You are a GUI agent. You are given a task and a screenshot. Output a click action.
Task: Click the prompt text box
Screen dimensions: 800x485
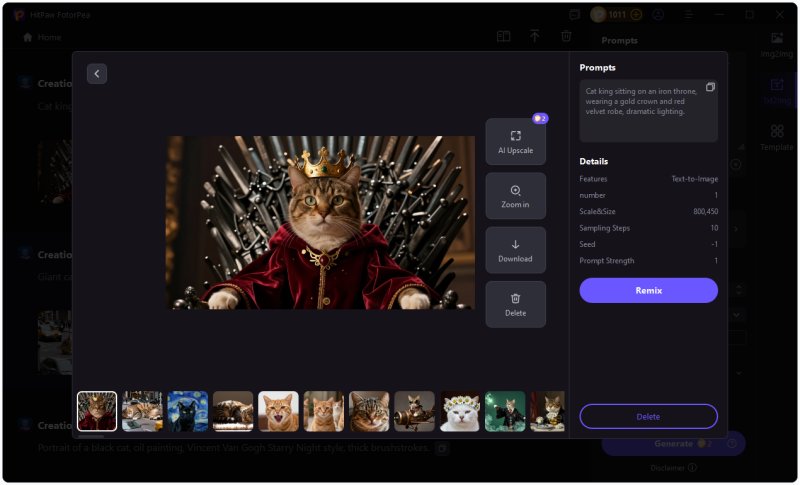click(648, 110)
